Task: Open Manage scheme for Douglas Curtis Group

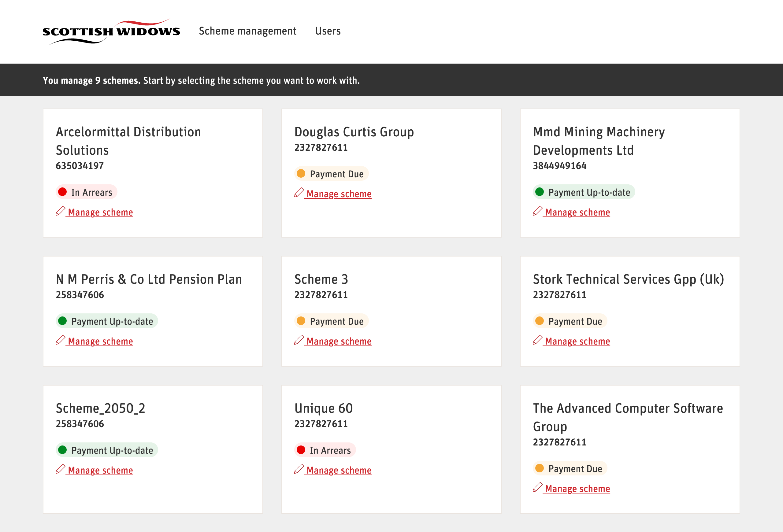Action: point(339,194)
